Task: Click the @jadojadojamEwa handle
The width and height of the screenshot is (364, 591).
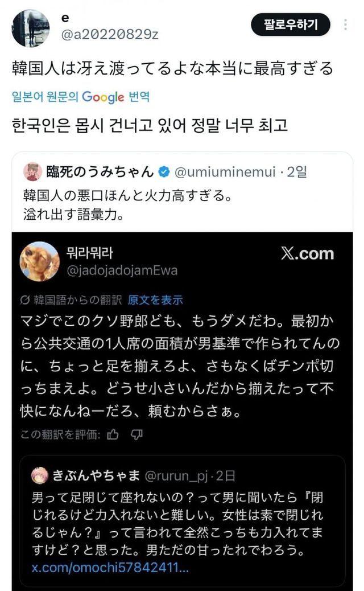Action: coord(122,270)
